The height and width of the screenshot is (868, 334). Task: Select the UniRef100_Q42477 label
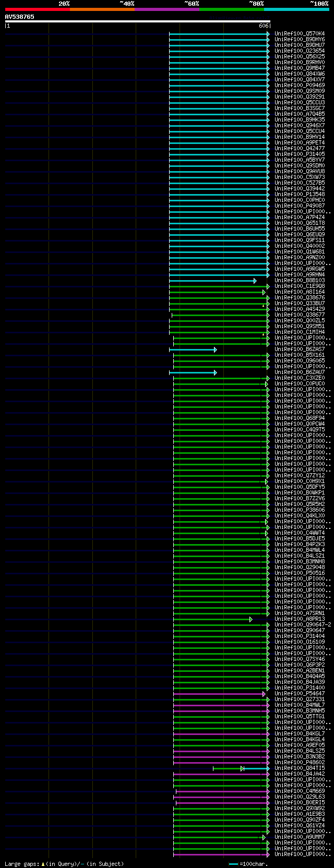coord(300,149)
